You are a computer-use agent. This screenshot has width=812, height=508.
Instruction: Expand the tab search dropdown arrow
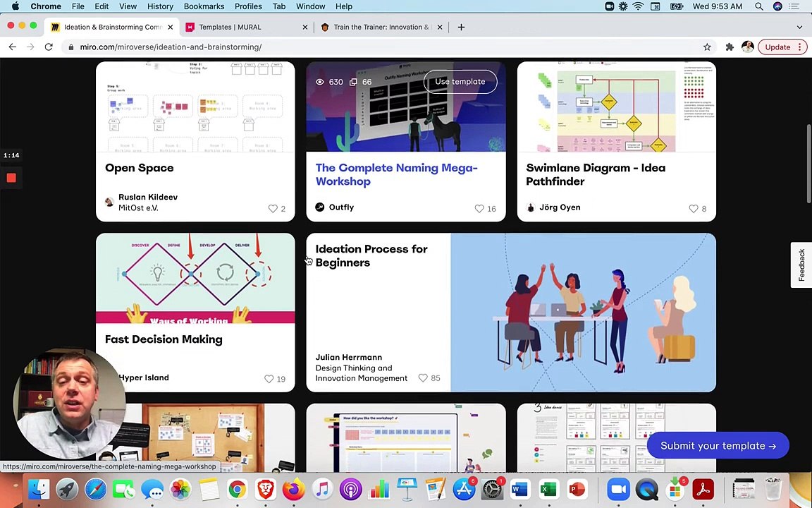coord(799,27)
